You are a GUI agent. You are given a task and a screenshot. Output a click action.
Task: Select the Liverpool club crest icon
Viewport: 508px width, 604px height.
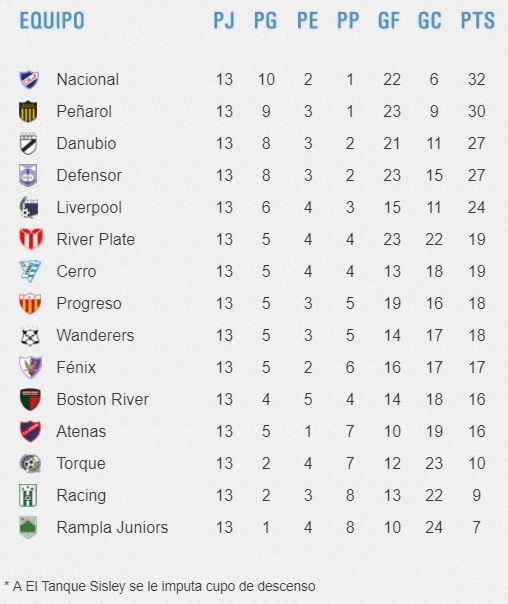click(x=29, y=207)
